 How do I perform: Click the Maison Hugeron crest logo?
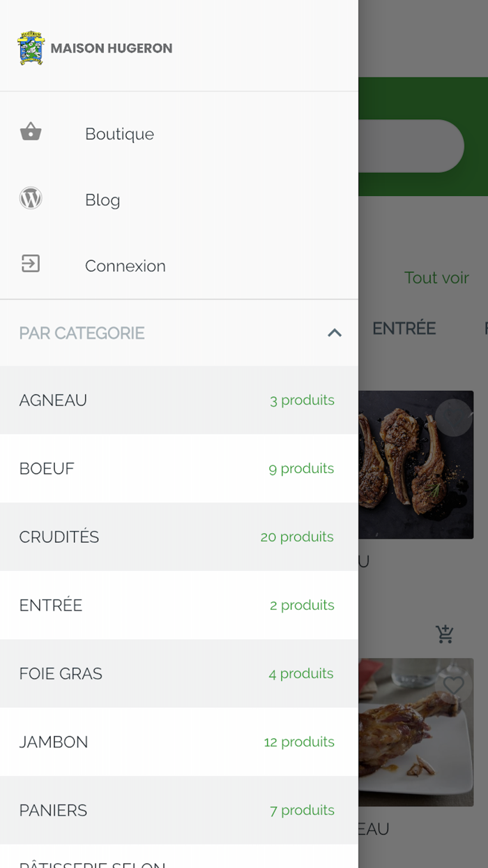point(31,48)
